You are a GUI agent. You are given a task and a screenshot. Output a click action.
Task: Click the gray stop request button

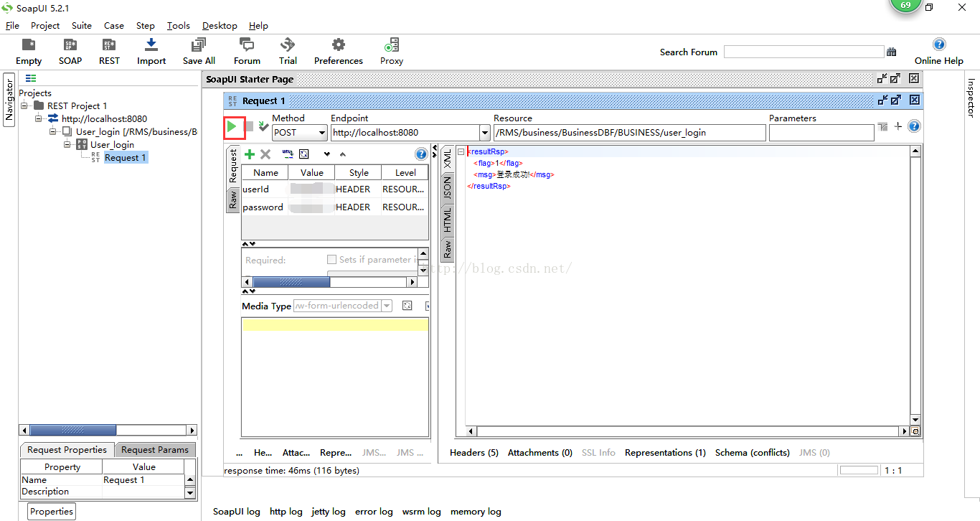pos(249,126)
